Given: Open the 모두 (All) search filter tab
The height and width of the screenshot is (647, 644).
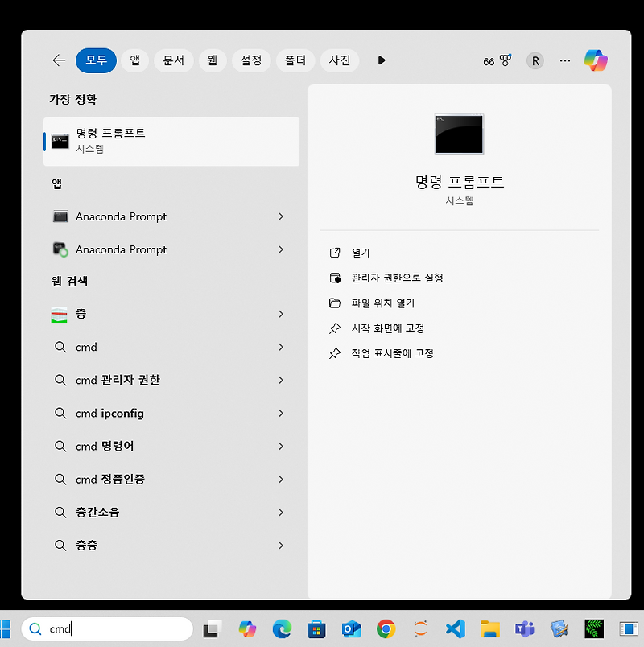Looking at the screenshot, I should [96, 60].
